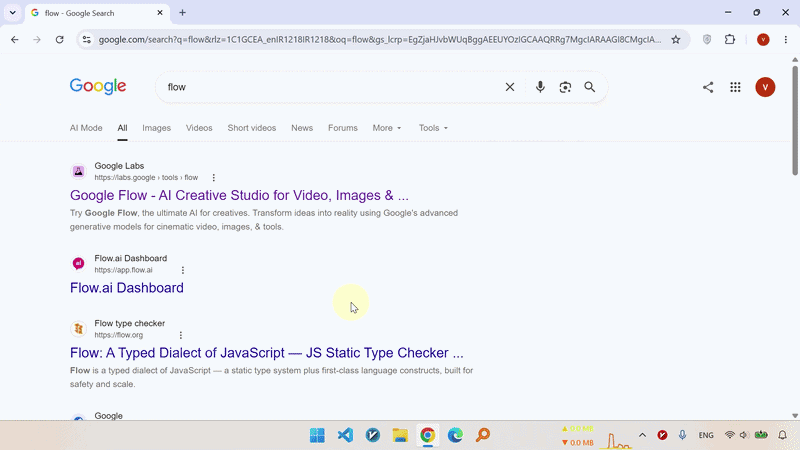Select the All results tab

pyautogui.click(x=122, y=128)
